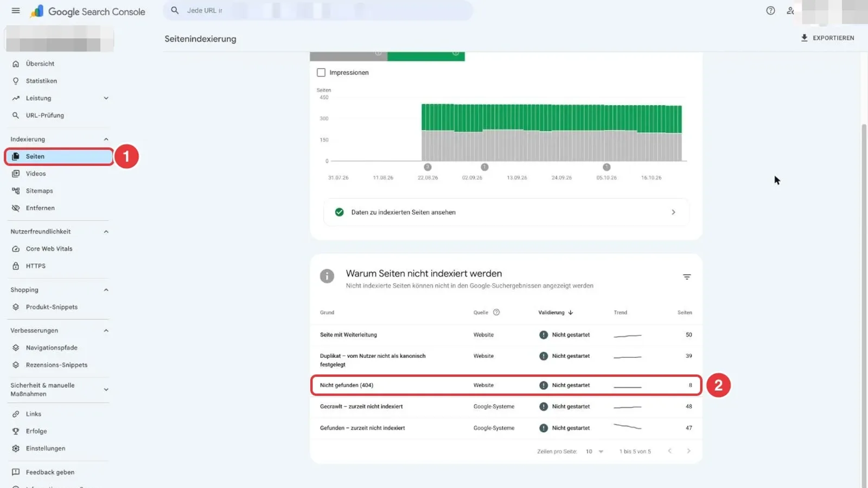Collapse the Shopping section
This screenshot has height=488, width=868.
(x=106, y=290)
